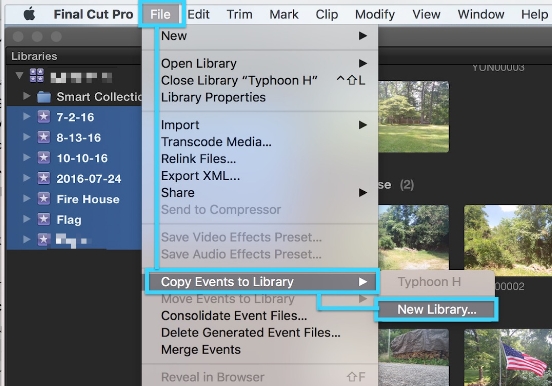Select the tree yard clip thumbnail at top
Viewport: 552px width, 386px height.
point(414,117)
